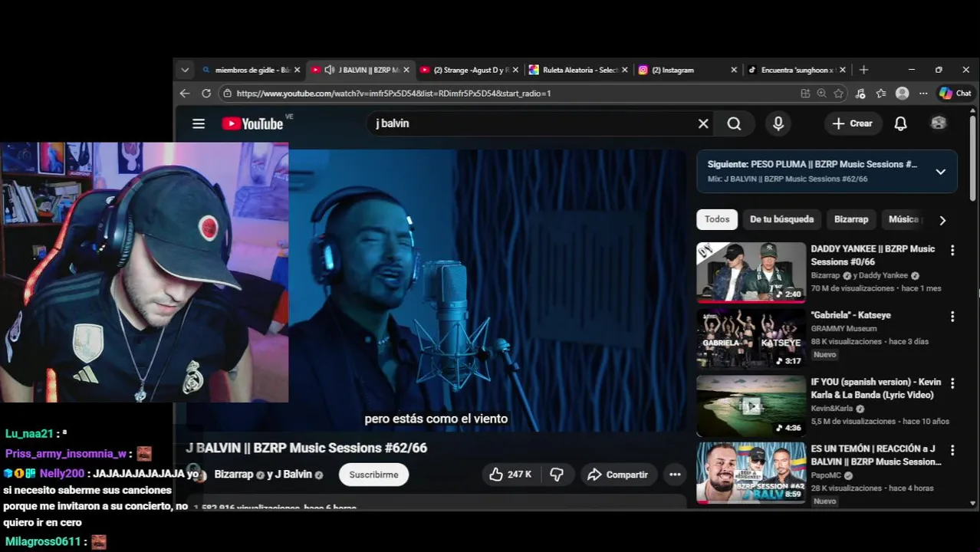This screenshot has width=980, height=552.
Task: Dislike the J BALVIN video
Action: [x=557, y=475]
